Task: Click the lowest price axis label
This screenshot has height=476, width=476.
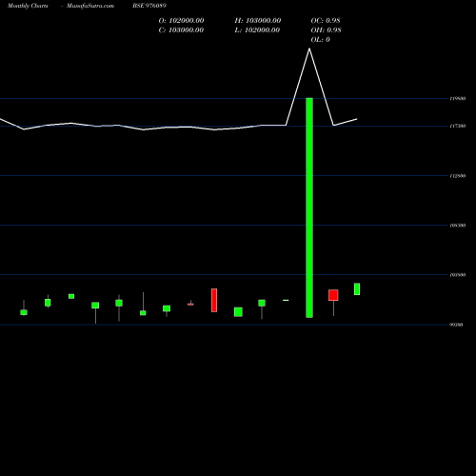Action: coord(456,325)
